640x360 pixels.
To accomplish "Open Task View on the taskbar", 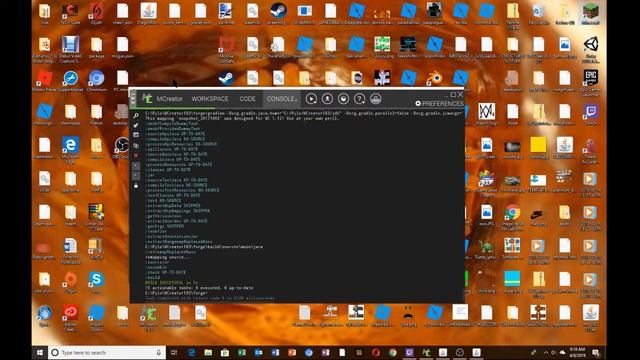I will point(174,352).
